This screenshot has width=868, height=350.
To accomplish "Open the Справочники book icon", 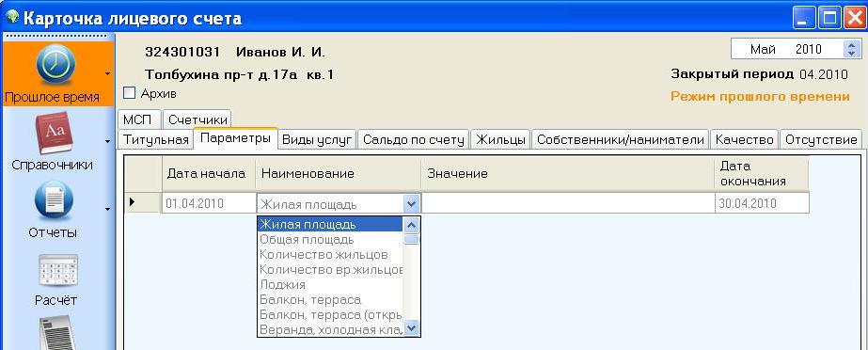I will [x=54, y=134].
